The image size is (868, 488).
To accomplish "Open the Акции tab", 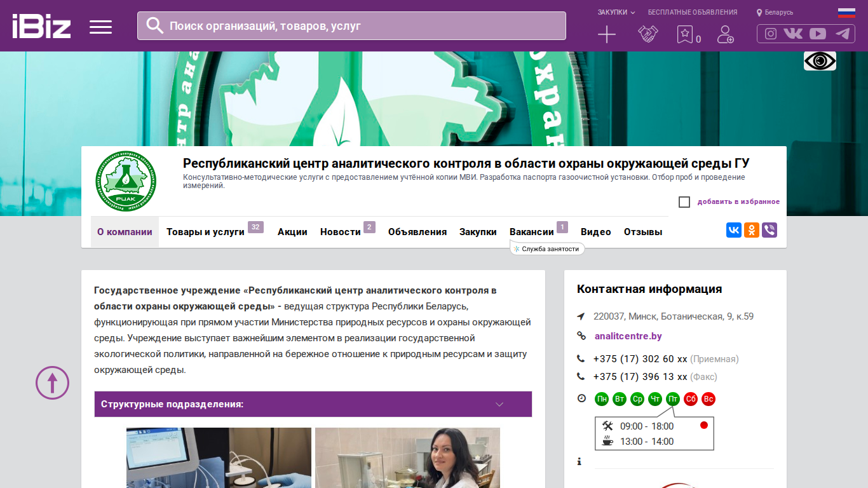I will point(292,232).
